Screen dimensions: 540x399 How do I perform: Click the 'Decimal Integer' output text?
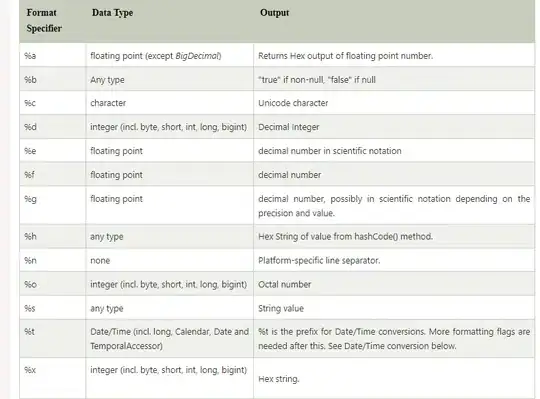click(289, 127)
